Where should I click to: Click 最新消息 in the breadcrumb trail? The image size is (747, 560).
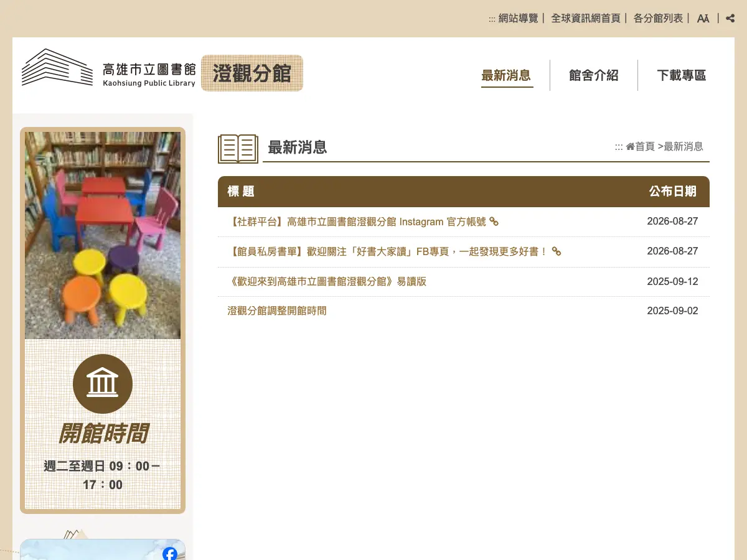pos(684,147)
